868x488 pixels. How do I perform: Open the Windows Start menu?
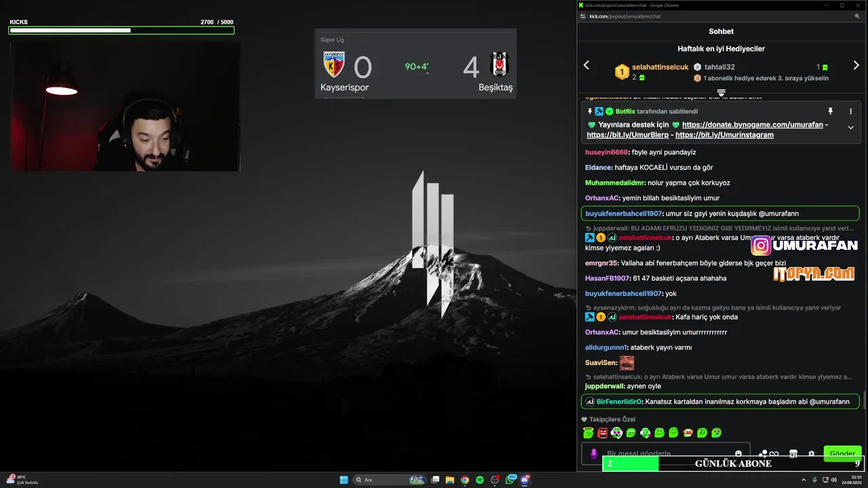[x=344, y=480]
